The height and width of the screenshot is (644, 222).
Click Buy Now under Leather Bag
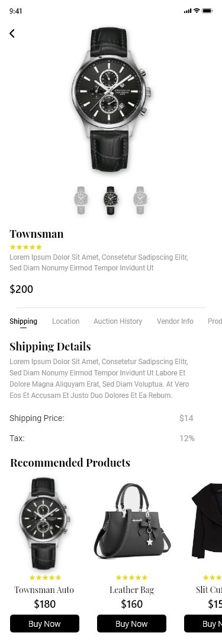point(132,623)
